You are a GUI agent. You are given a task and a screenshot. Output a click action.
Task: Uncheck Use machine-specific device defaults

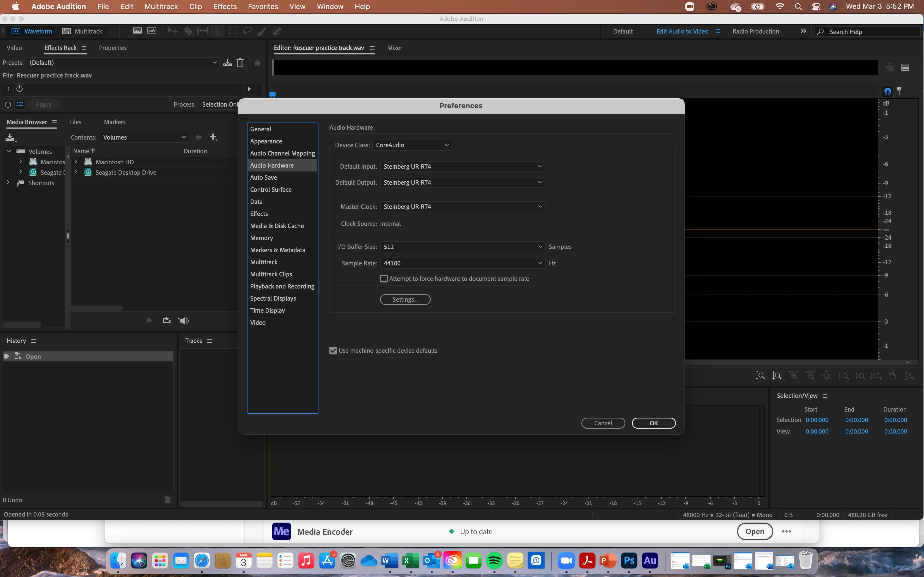click(333, 351)
